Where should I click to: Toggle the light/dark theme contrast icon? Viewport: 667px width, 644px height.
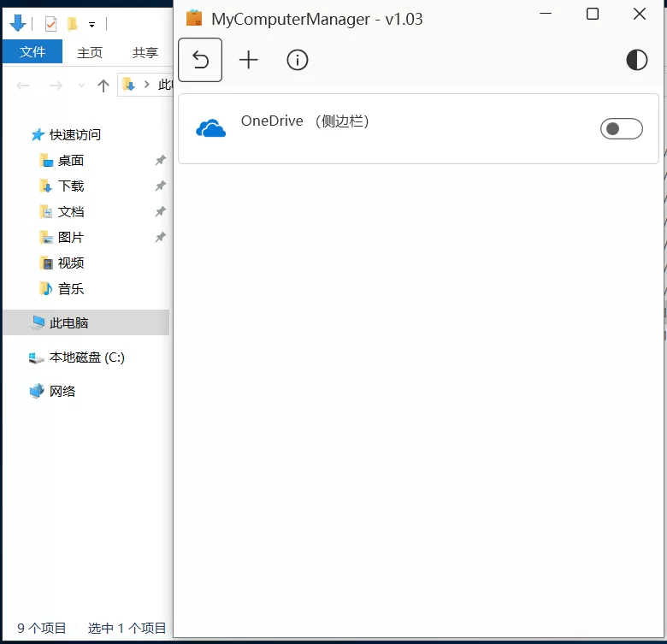click(636, 60)
